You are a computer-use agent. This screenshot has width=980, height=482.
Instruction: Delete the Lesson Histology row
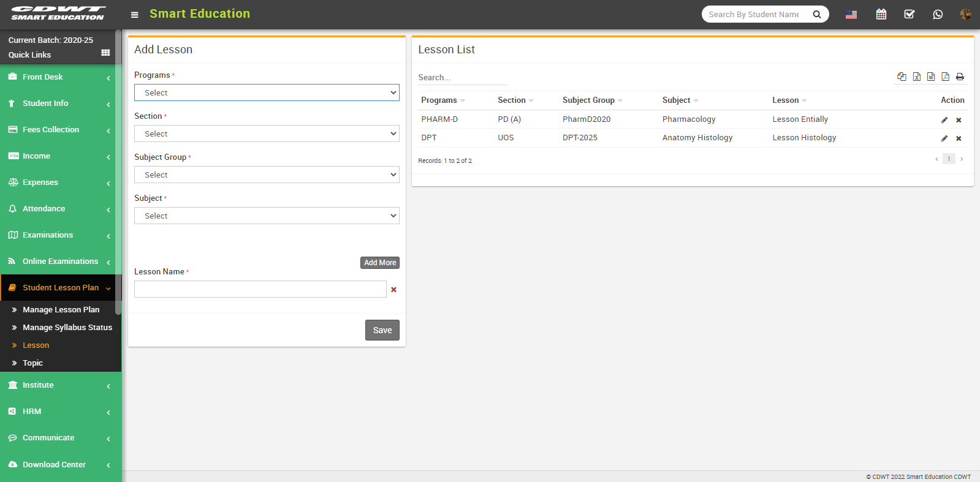959,138
